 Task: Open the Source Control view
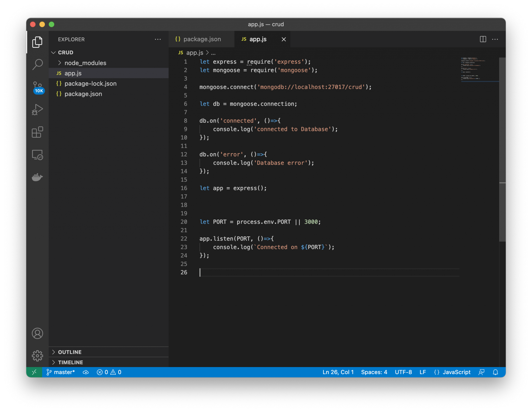click(x=38, y=87)
